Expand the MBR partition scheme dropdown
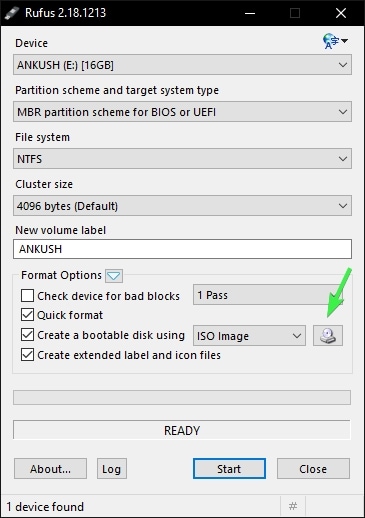 [x=182, y=112]
